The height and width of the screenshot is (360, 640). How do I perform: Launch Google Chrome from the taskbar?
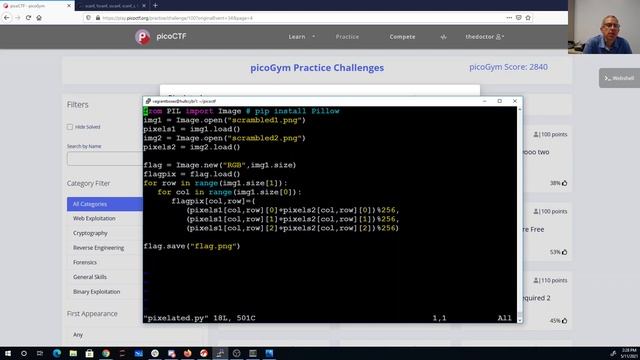106,353
